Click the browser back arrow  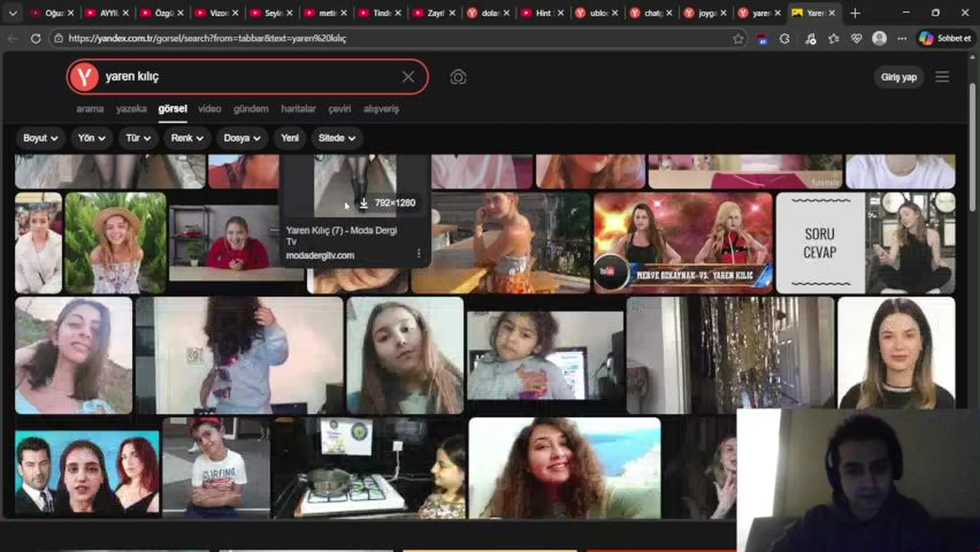click(13, 38)
